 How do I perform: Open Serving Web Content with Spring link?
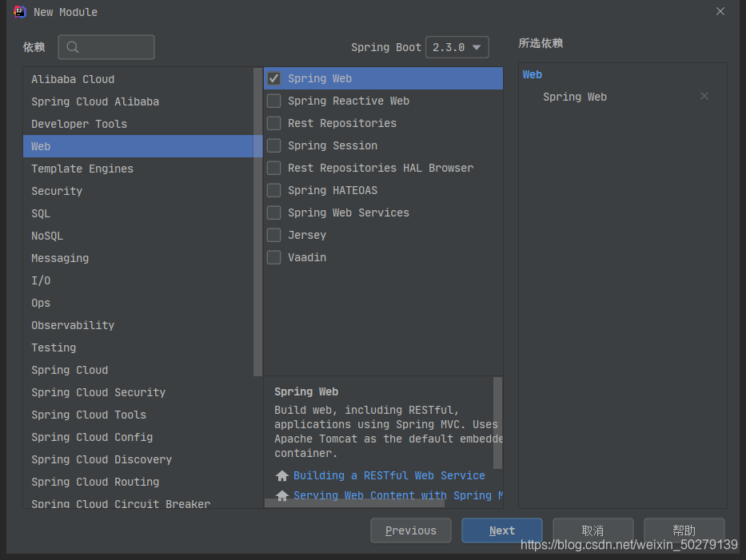pyautogui.click(x=398, y=495)
